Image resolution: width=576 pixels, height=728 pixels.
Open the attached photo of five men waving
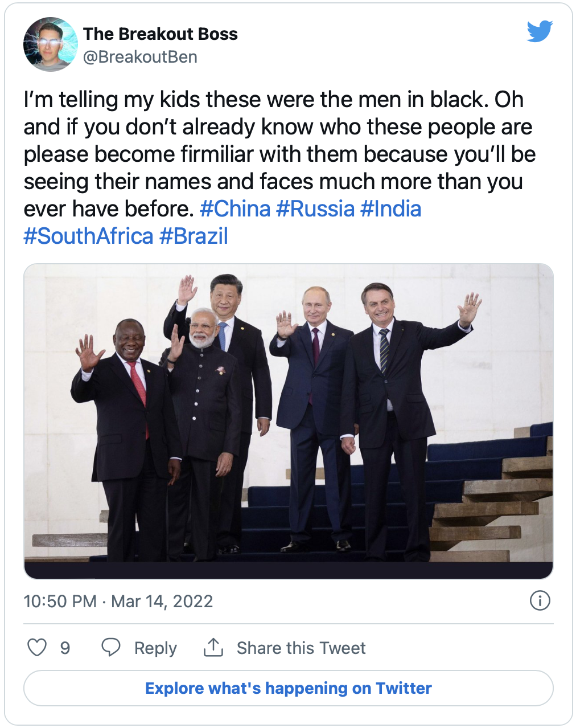coord(289,421)
